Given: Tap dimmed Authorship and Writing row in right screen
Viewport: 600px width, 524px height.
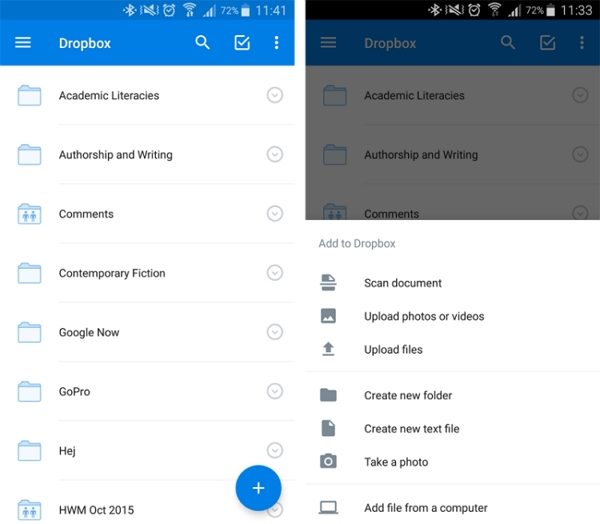Looking at the screenshot, I should click(452, 155).
